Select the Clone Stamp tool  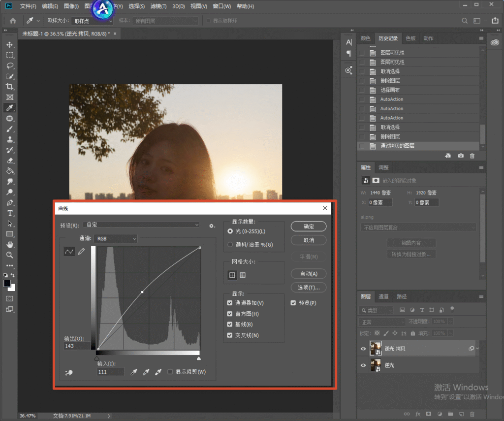[10, 139]
